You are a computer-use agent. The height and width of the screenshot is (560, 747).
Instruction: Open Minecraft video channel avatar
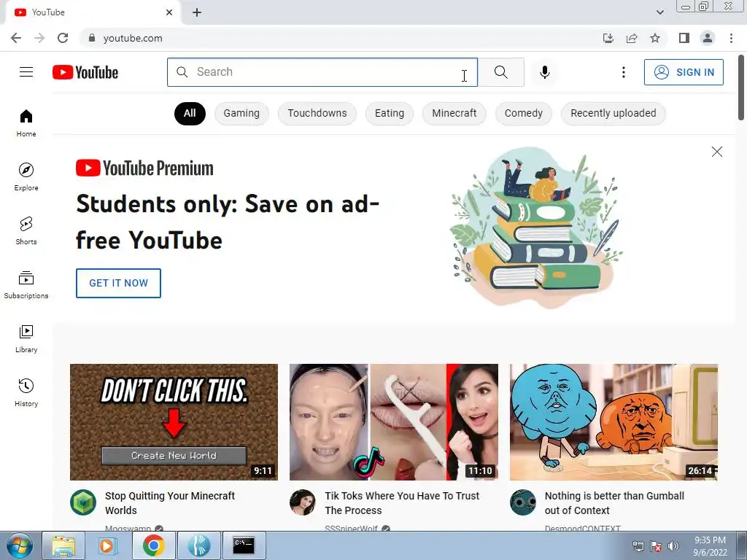(x=83, y=502)
